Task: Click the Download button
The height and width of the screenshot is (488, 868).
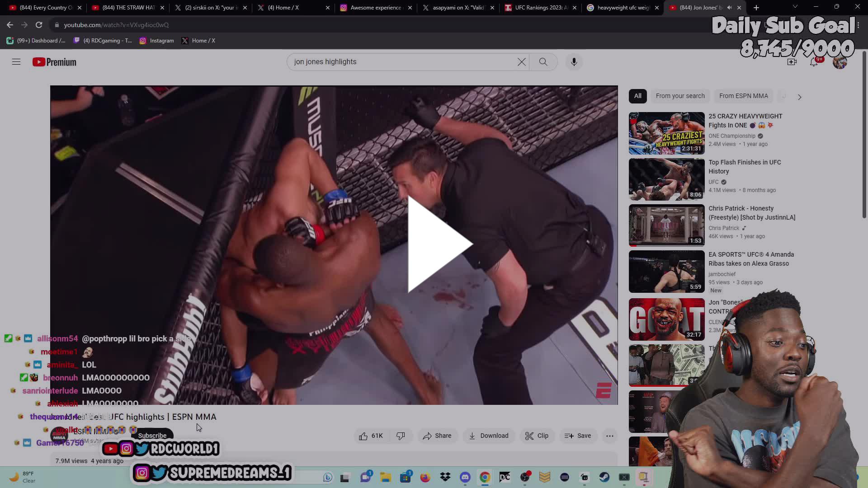Action: pyautogui.click(x=488, y=436)
